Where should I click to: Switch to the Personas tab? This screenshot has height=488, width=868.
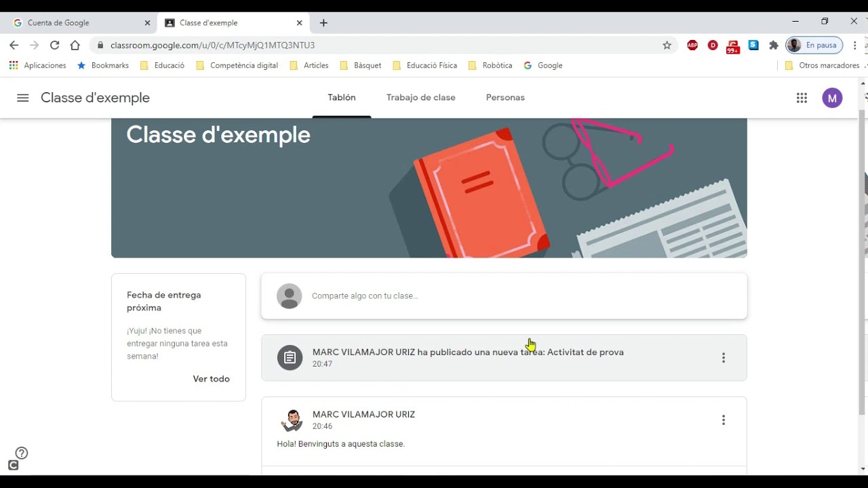coord(505,98)
